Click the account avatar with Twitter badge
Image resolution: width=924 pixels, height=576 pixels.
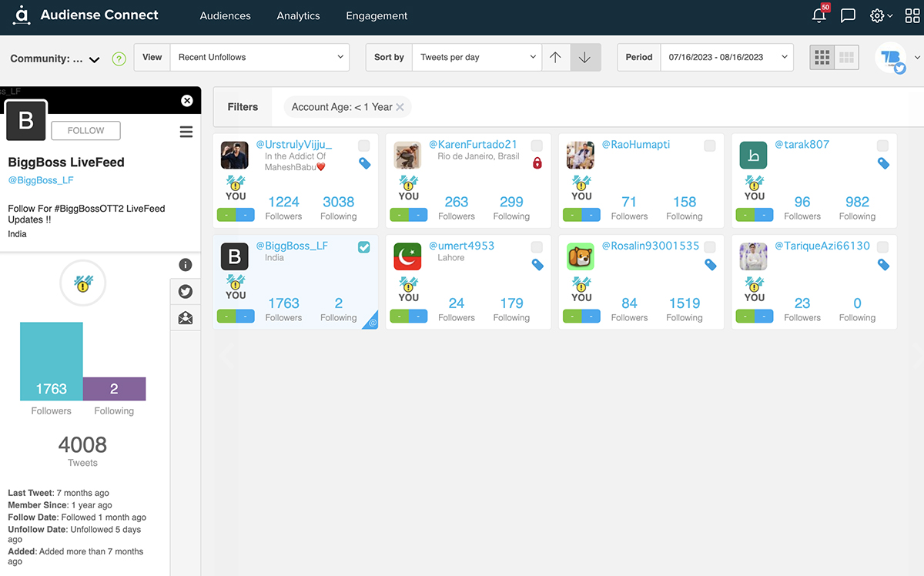tap(891, 58)
